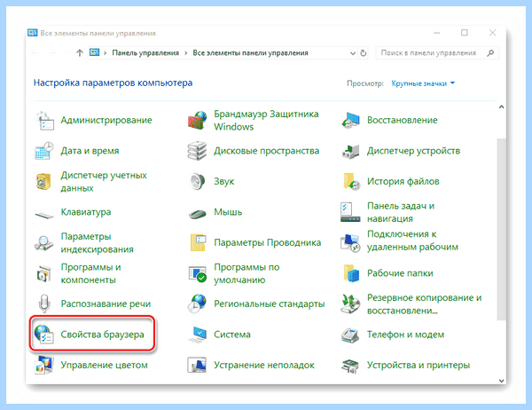
Task: Open the Устранение неполадок icon
Action: 198,365
